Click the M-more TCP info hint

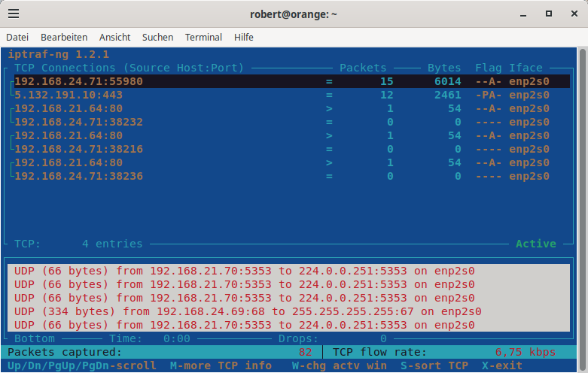pos(221,365)
